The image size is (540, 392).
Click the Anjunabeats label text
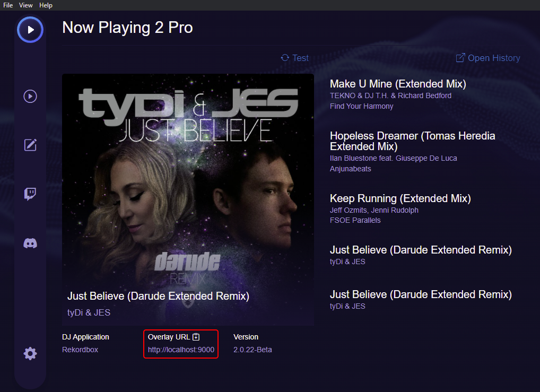pyautogui.click(x=350, y=169)
